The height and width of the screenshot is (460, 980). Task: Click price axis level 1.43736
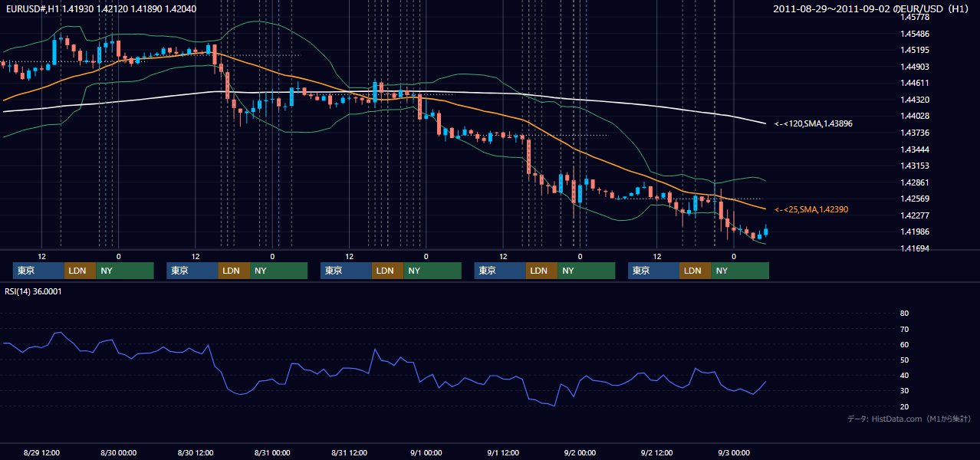914,133
